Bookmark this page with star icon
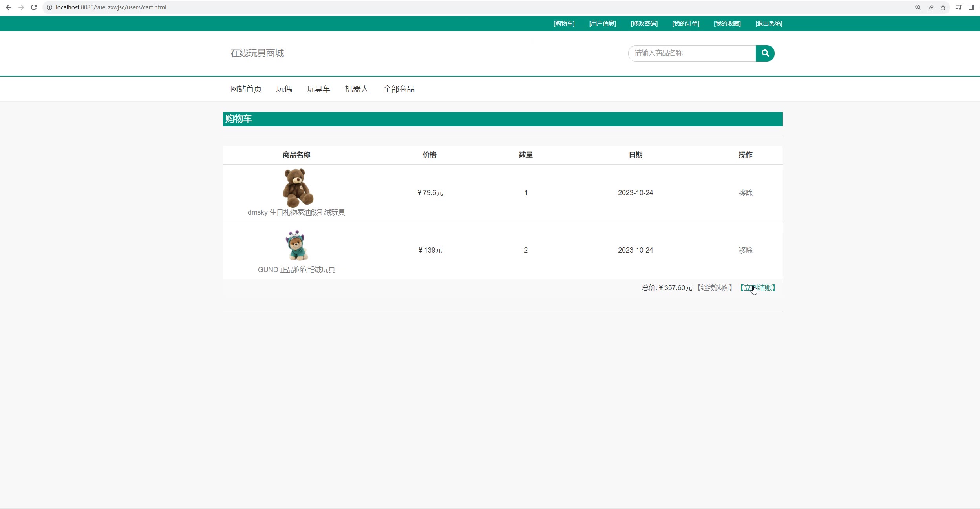This screenshot has width=980, height=509. 943,7
